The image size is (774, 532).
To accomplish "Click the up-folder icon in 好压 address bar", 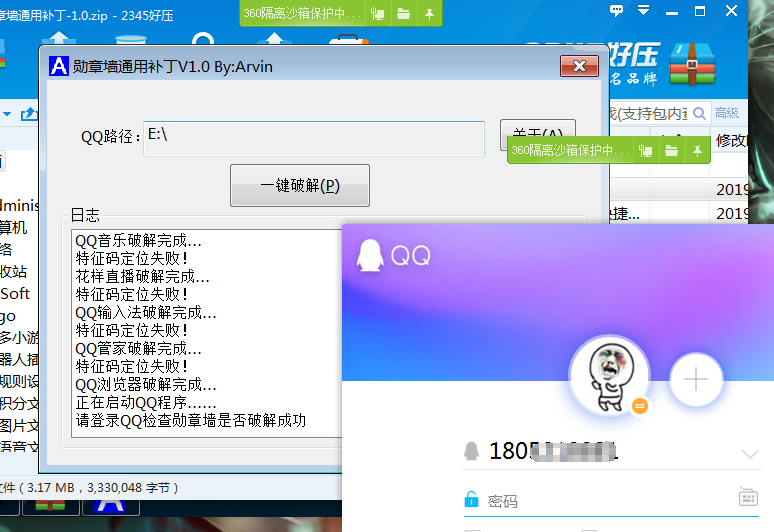I will pos(29,114).
